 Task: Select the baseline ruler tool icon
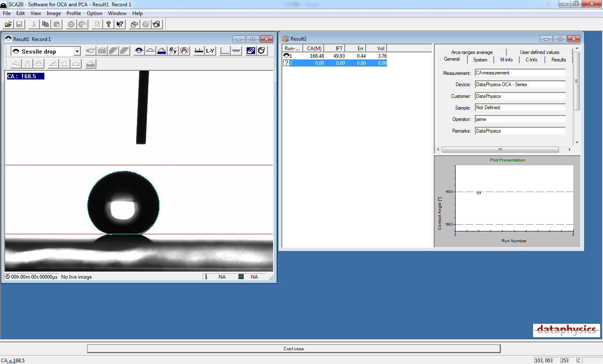coord(198,51)
